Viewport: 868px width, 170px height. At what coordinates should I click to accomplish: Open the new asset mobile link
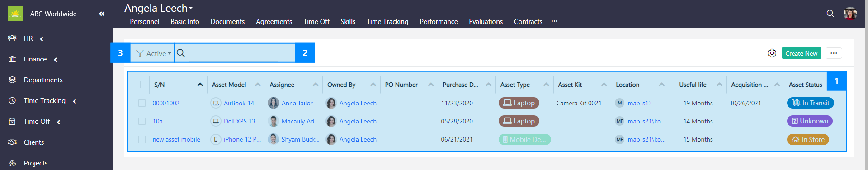point(176,139)
